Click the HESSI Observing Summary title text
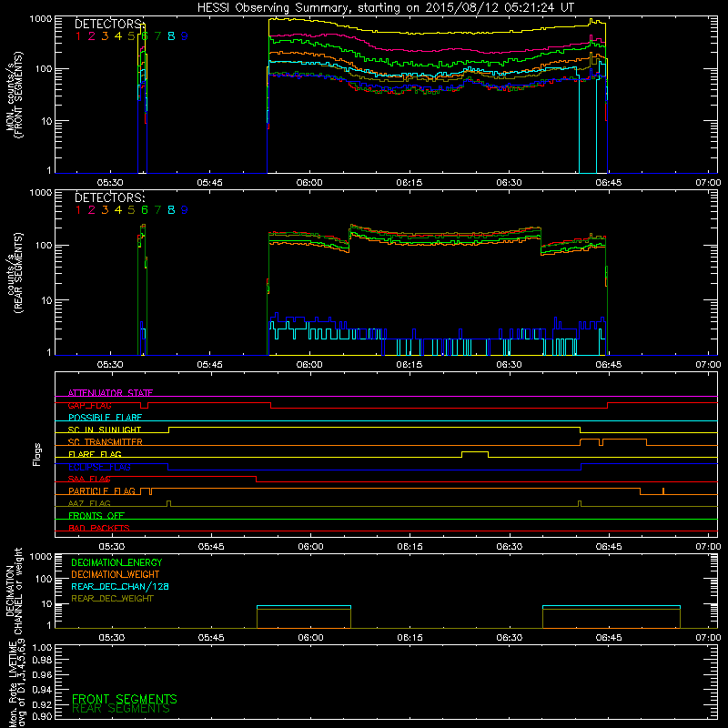This screenshot has height=728, width=728. point(385,8)
